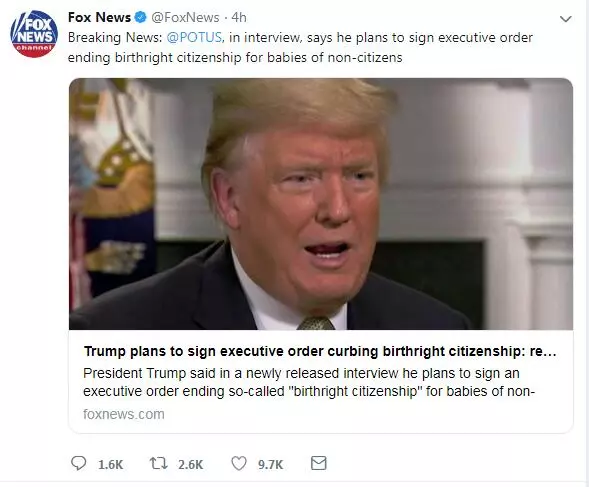Image resolution: width=589 pixels, height=487 pixels.
Task: Like the tweet with heart icon
Action: pyautogui.click(x=239, y=463)
